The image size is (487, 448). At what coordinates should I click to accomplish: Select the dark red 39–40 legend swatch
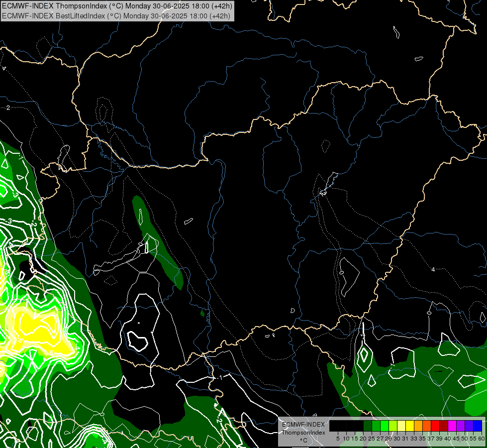point(444,426)
